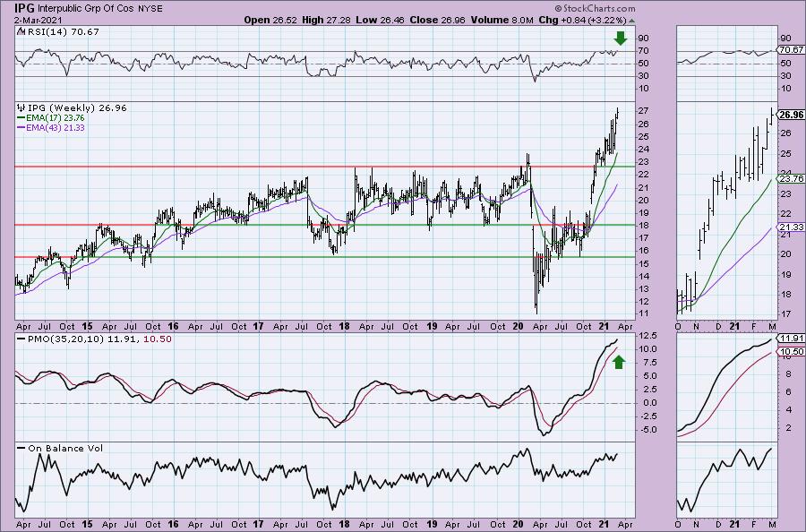Click the -5.0 label on the PMO axis
Viewport: 806px width, 532px height.
(x=648, y=430)
